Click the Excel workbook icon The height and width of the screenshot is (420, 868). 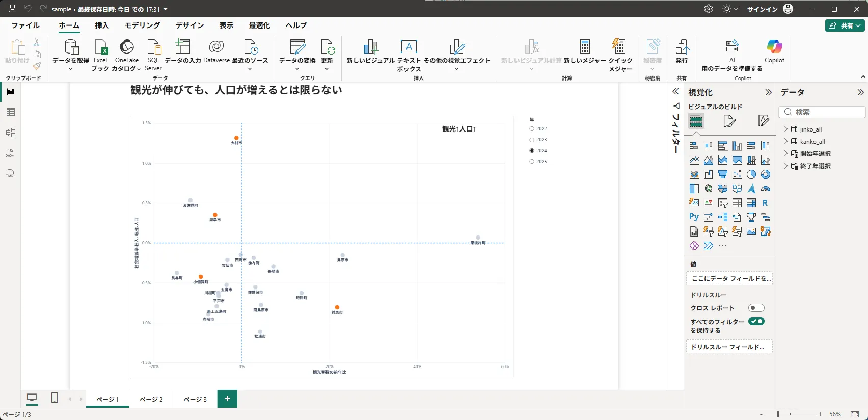[x=100, y=47]
